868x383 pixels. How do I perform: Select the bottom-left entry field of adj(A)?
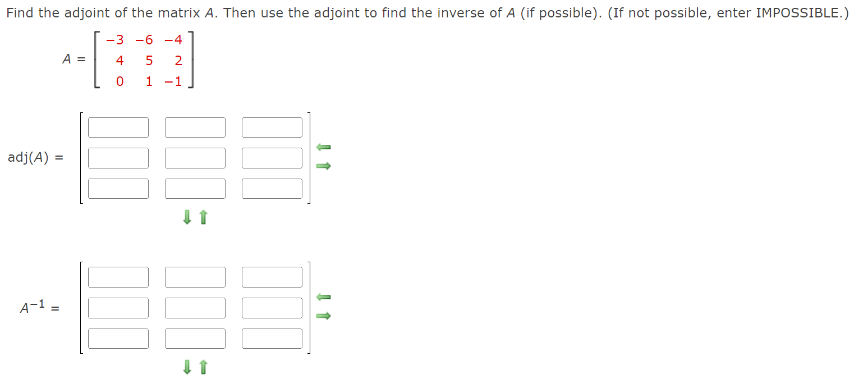pyautogui.click(x=118, y=188)
